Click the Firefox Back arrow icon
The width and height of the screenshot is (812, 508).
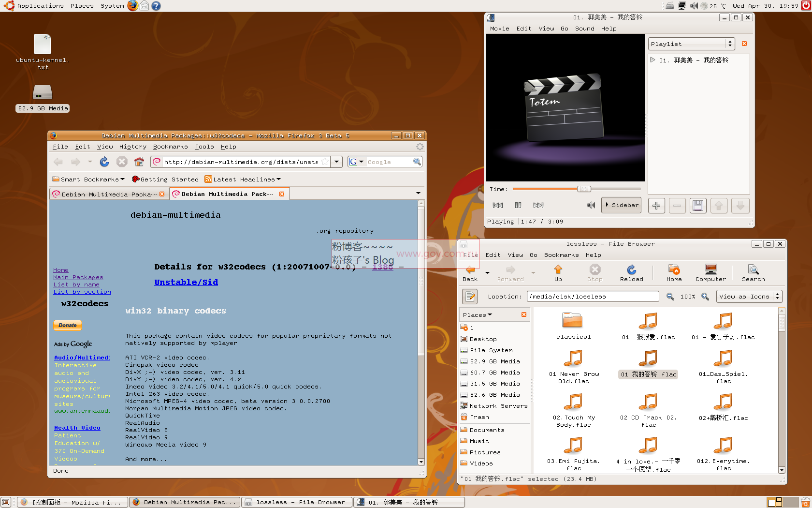(x=58, y=162)
